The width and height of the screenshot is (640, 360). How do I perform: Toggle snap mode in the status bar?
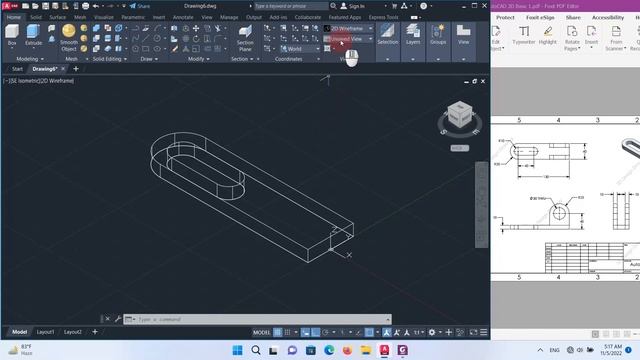(x=287, y=332)
